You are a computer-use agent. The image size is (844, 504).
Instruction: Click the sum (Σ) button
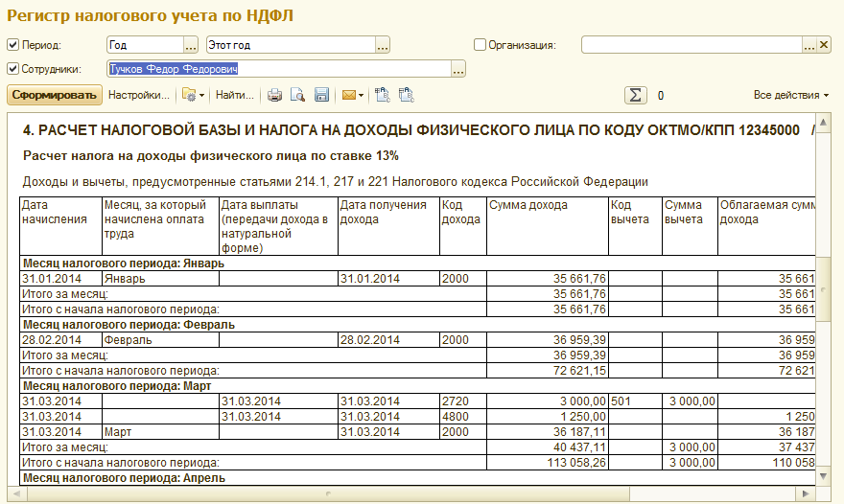pyautogui.click(x=635, y=95)
